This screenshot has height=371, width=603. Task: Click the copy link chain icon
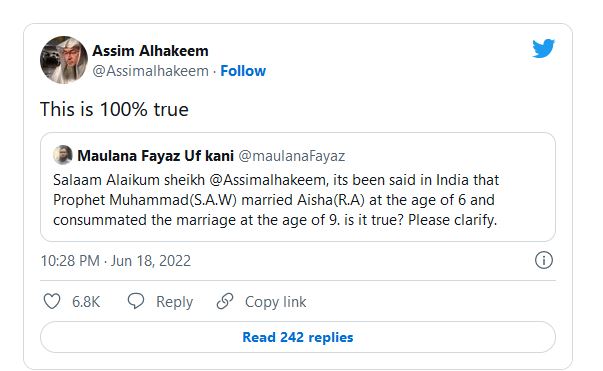(x=225, y=301)
